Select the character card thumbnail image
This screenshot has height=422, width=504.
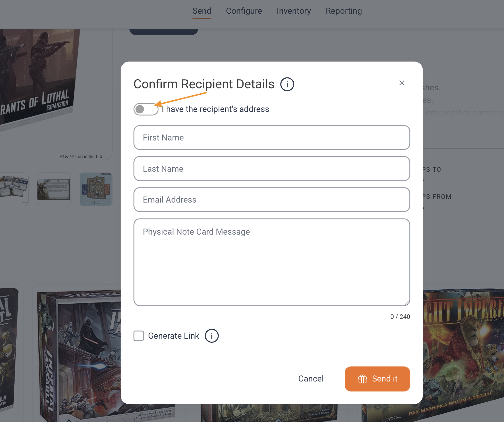click(54, 189)
